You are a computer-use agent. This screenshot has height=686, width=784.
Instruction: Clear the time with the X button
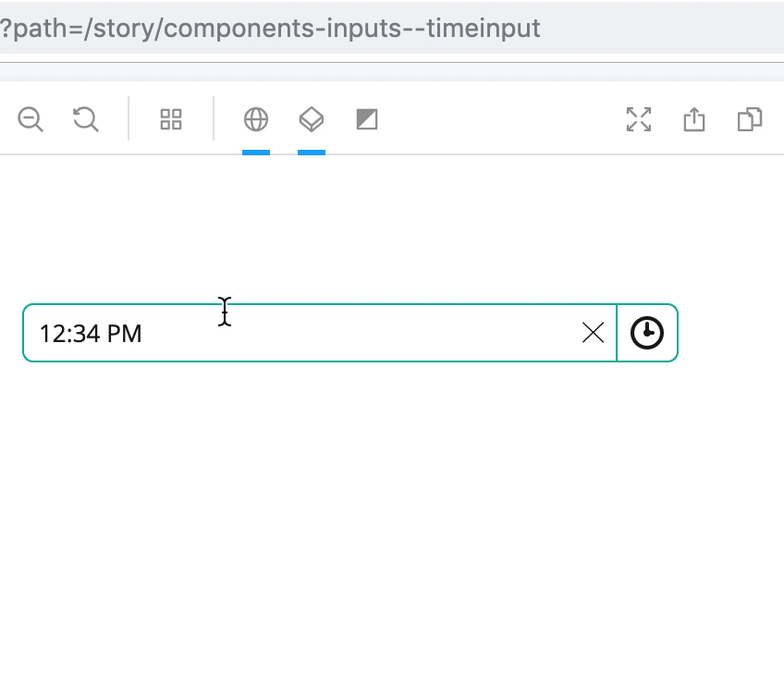[593, 333]
